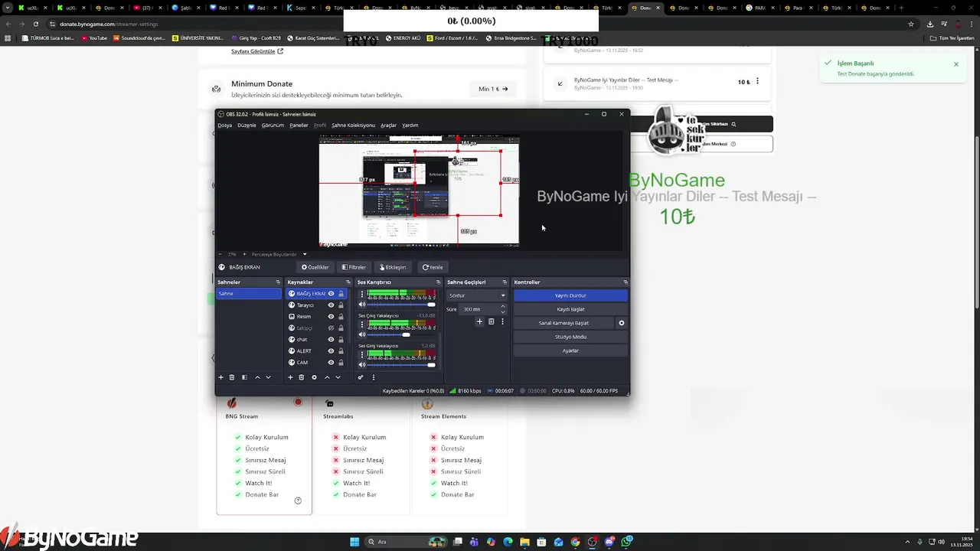Image resolution: width=980 pixels, height=551 pixels.
Task: Undock the Ses Karıştırıcı panel
Action: (438, 282)
